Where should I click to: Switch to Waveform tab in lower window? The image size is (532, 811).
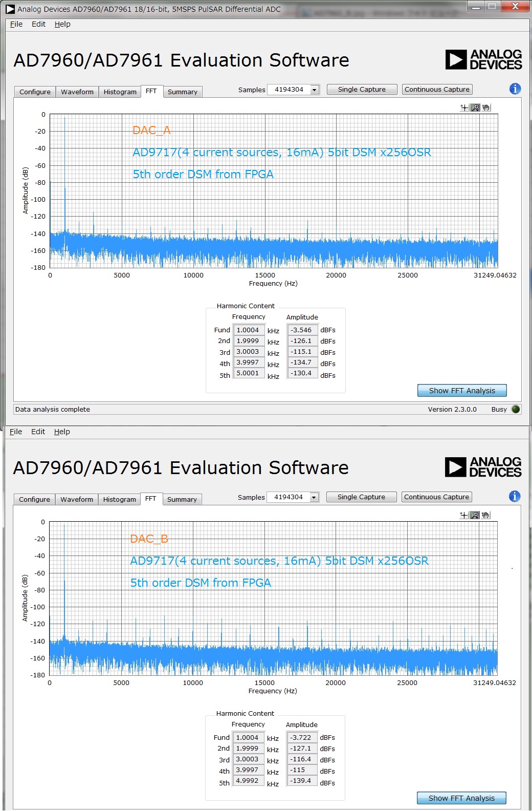pyautogui.click(x=77, y=499)
